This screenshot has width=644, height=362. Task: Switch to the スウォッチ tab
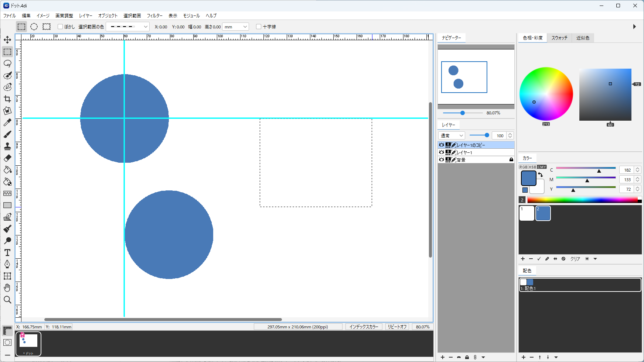click(559, 38)
